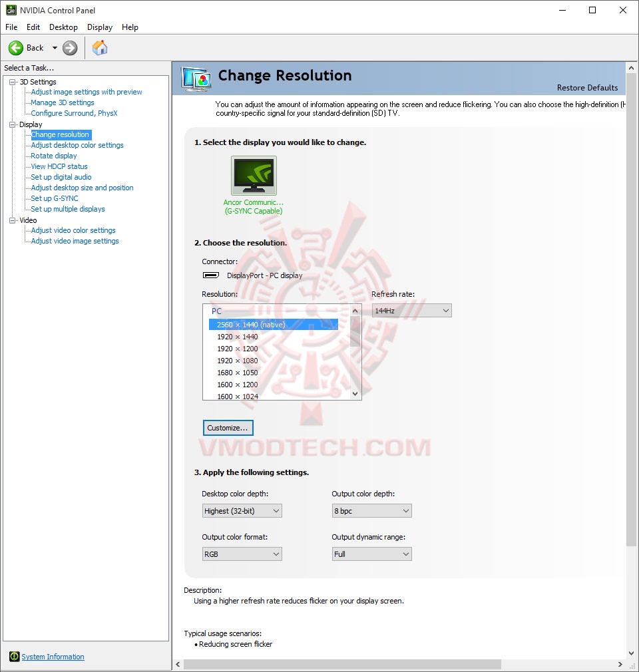The height and width of the screenshot is (672, 639).
Task: Click the System Information icon
Action: pos(14,656)
